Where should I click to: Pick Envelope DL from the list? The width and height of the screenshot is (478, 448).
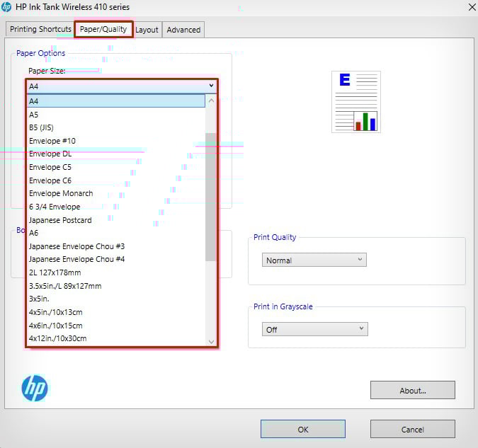click(x=116, y=154)
